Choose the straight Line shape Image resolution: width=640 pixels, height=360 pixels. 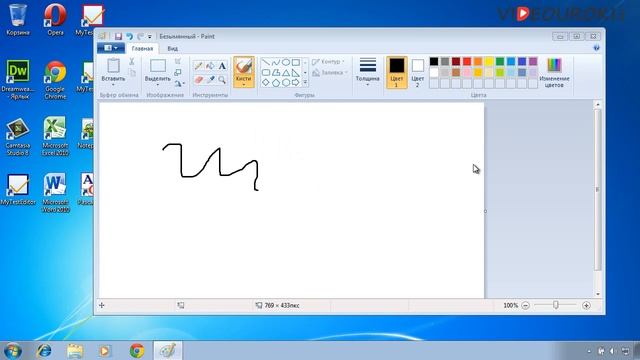[x=266, y=62]
